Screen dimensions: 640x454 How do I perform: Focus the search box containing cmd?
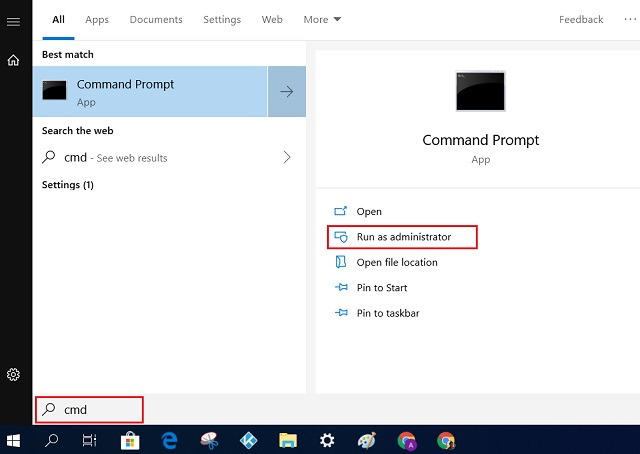pos(89,409)
